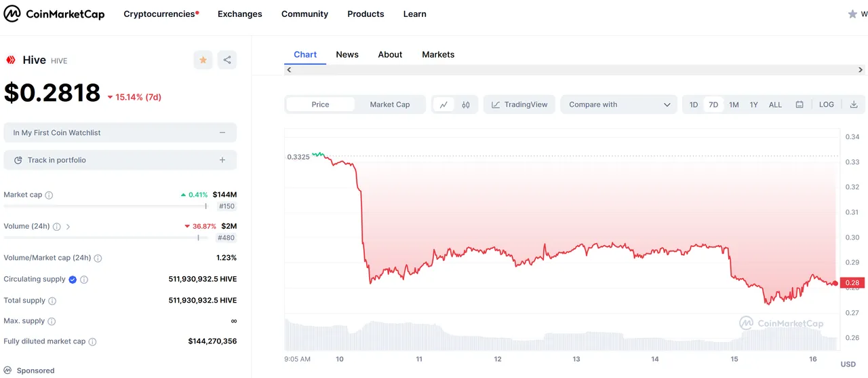Select 1Y time range
The height and width of the screenshot is (378, 868).
[x=753, y=105]
